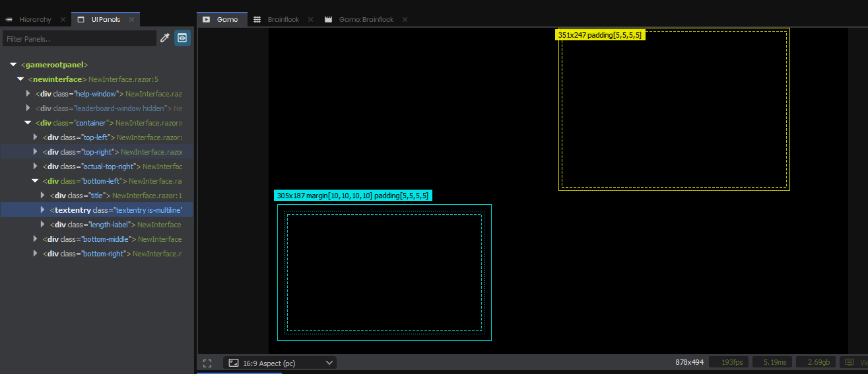
Task: Pick a panel with the eyedropper icon
Action: coord(165,38)
